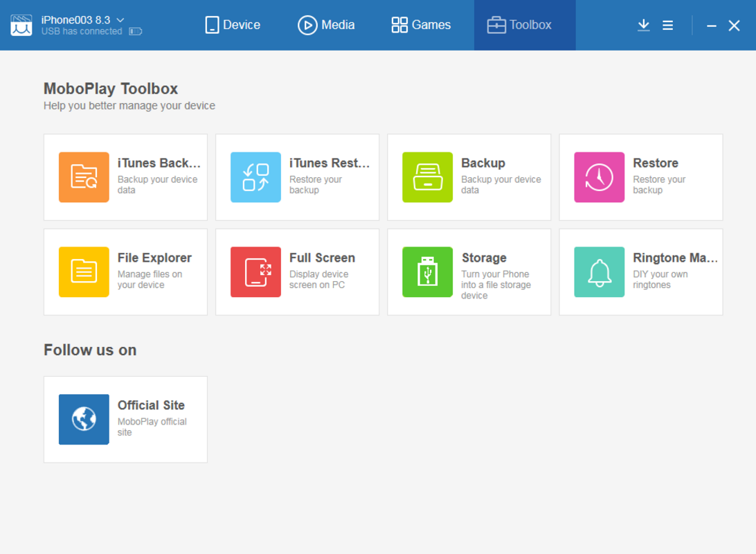Image resolution: width=756 pixels, height=554 pixels.
Task: Open the iTunes Rest... title text
Action: coord(330,163)
